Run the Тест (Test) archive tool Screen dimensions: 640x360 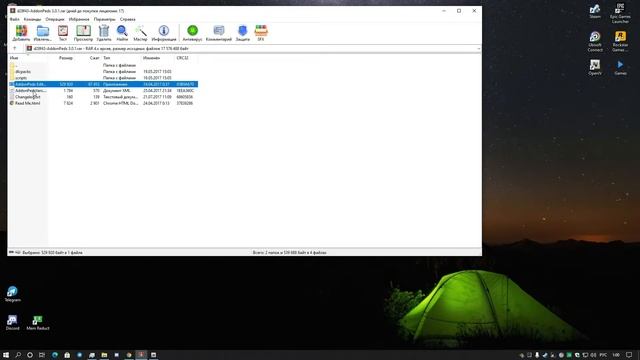coord(63,33)
